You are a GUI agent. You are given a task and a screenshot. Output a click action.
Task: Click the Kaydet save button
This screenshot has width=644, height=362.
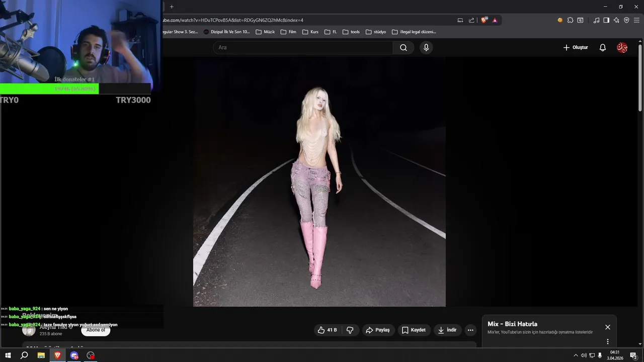(414, 330)
